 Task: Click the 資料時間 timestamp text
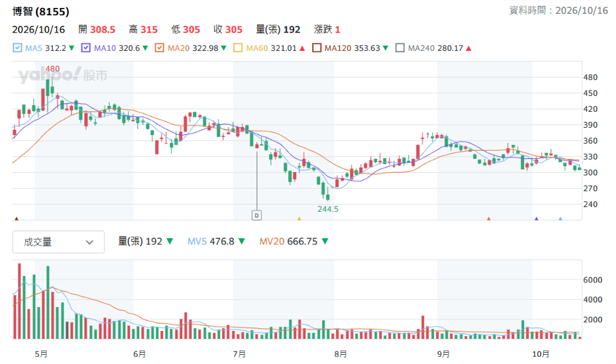point(558,11)
